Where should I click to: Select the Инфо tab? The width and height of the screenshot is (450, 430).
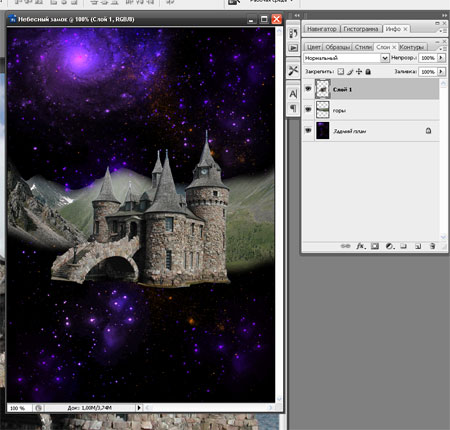point(393,29)
